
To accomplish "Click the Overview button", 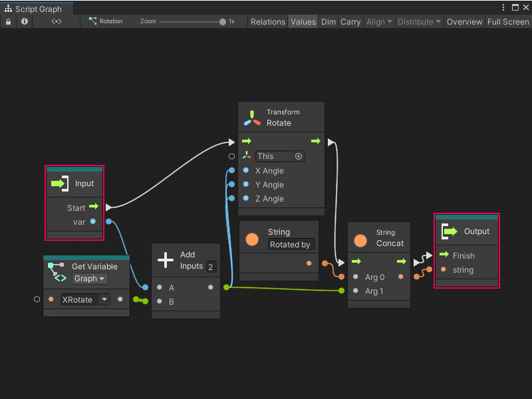I will click(464, 21).
